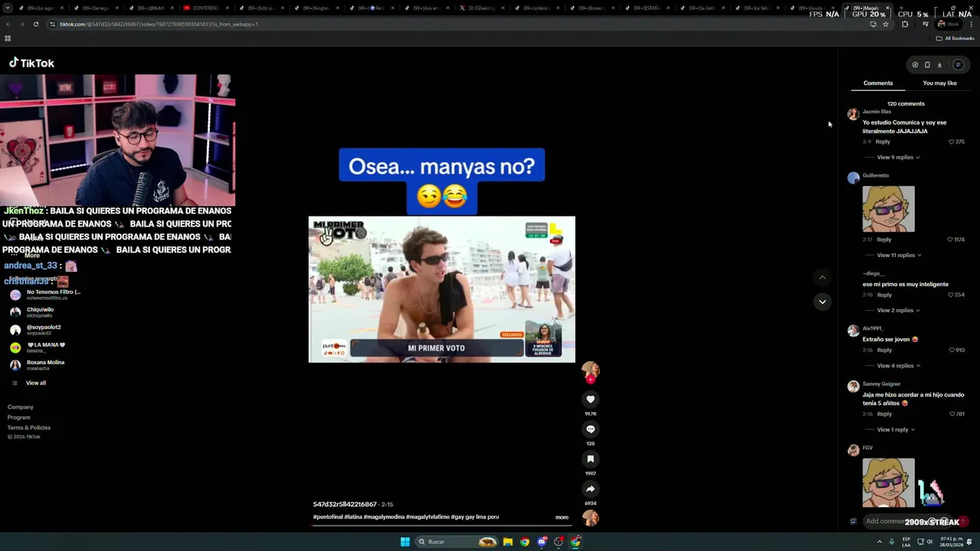The width and height of the screenshot is (980, 551).
Task: Bookmark page with the star icon in address bar
Action: tap(886, 24)
